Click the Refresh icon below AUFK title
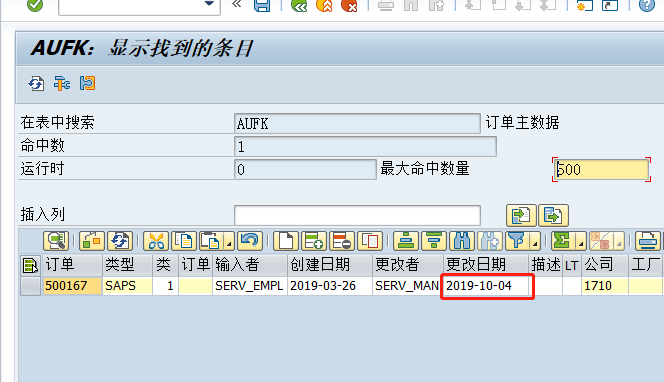The image size is (664, 382). [x=36, y=83]
